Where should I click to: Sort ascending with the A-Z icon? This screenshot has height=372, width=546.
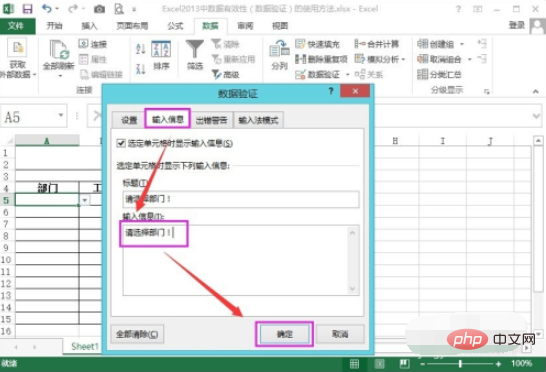tap(140, 49)
